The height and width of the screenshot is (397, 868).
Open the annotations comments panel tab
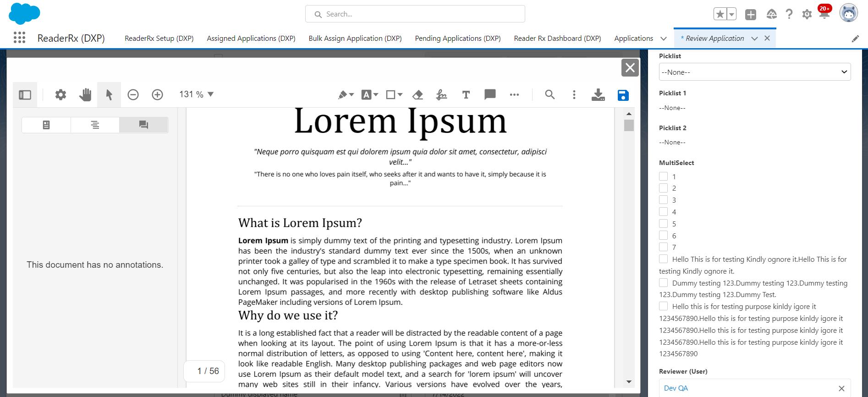tap(143, 125)
